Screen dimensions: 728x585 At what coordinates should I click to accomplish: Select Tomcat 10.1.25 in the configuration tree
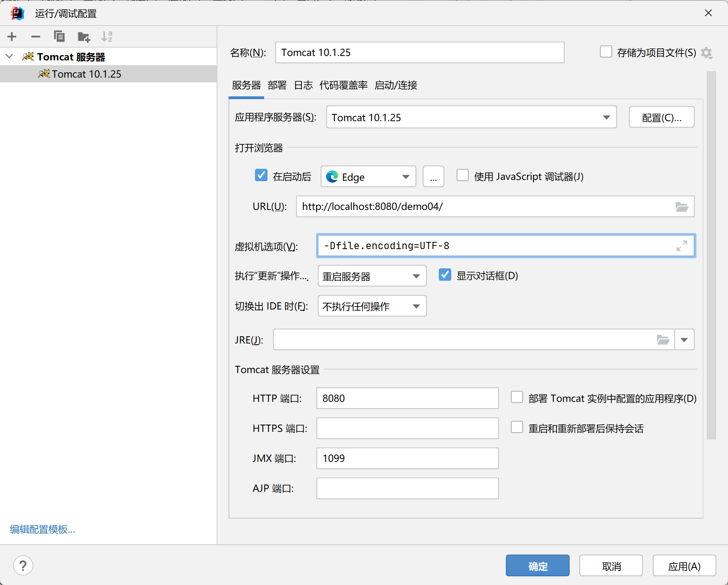click(108, 74)
